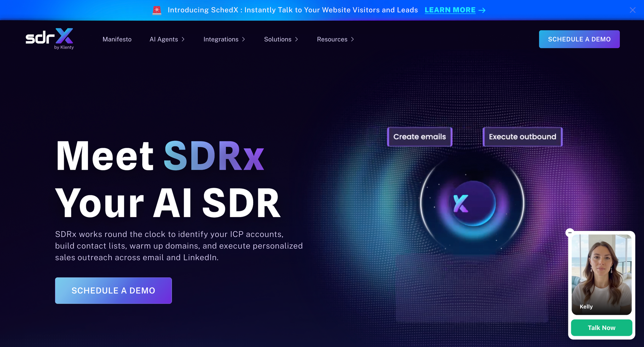
Task: Open the Integrations menu
Action: [221, 39]
